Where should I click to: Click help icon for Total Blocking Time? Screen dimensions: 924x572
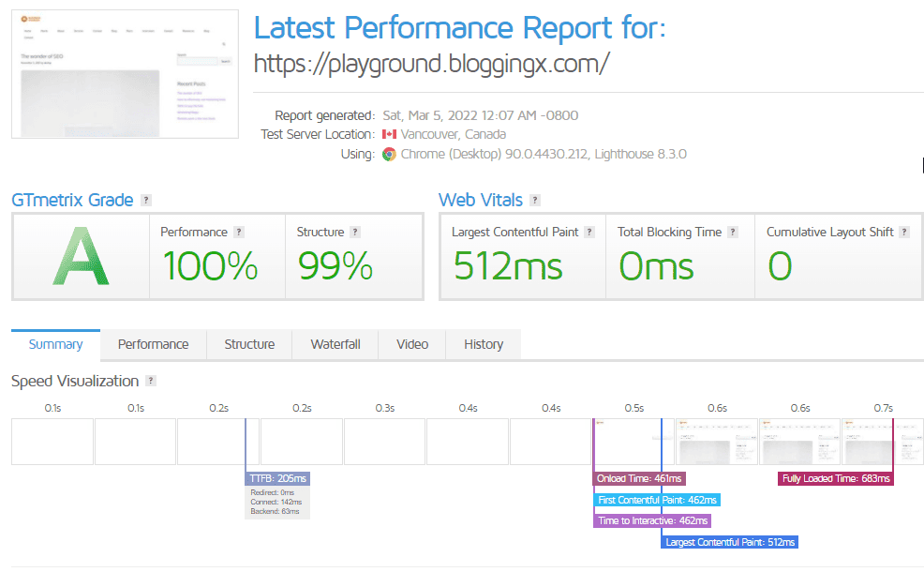coord(733,233)
